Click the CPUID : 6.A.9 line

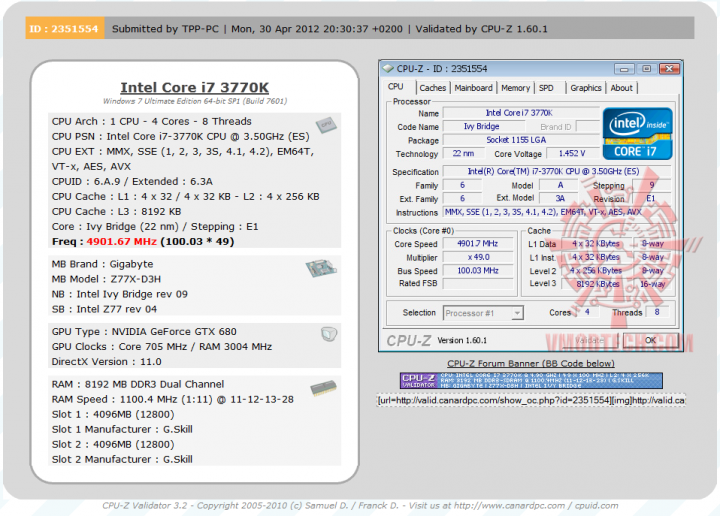(132, 181)
